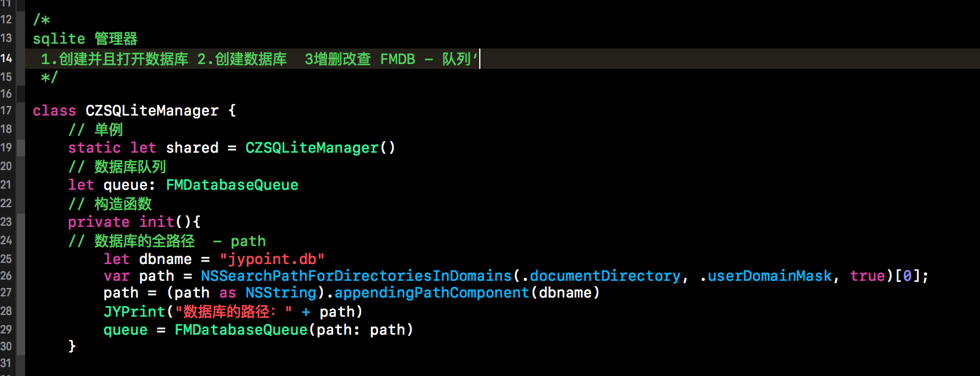
Task: Click static let shared declaration
Action: tap(231, 148)
